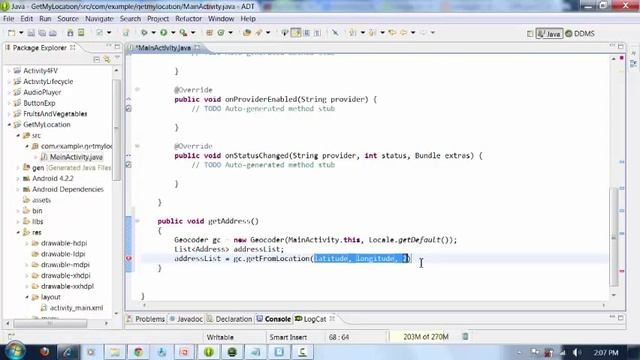The height and width of the screenshot is (360, 640).
Task: Click the Next Annotation toolbar icon
Action: tap(353, 33)
